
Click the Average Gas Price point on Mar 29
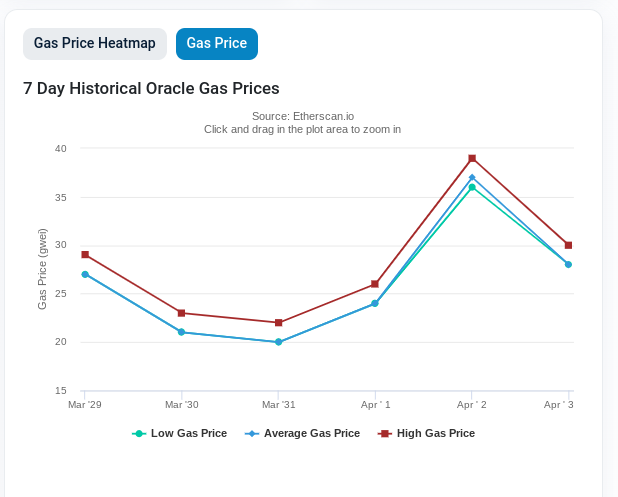(x=85, y=274)
